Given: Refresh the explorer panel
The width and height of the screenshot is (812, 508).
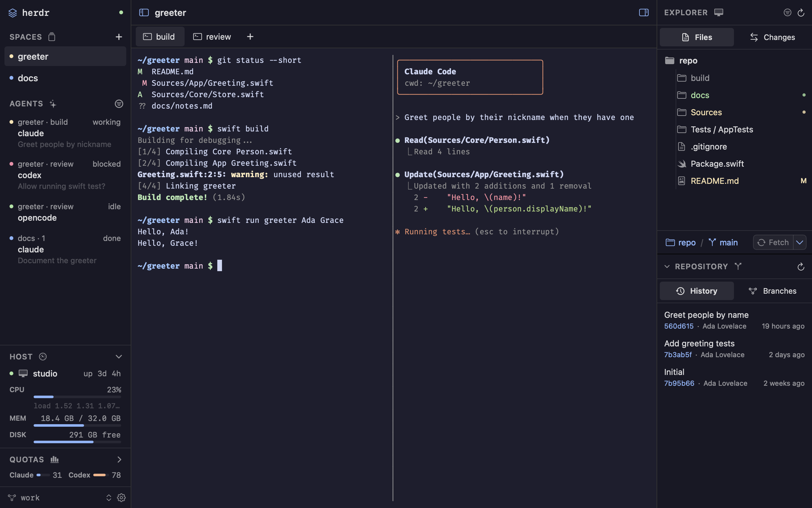Looking at the screenshot, I should coord(801,13).
